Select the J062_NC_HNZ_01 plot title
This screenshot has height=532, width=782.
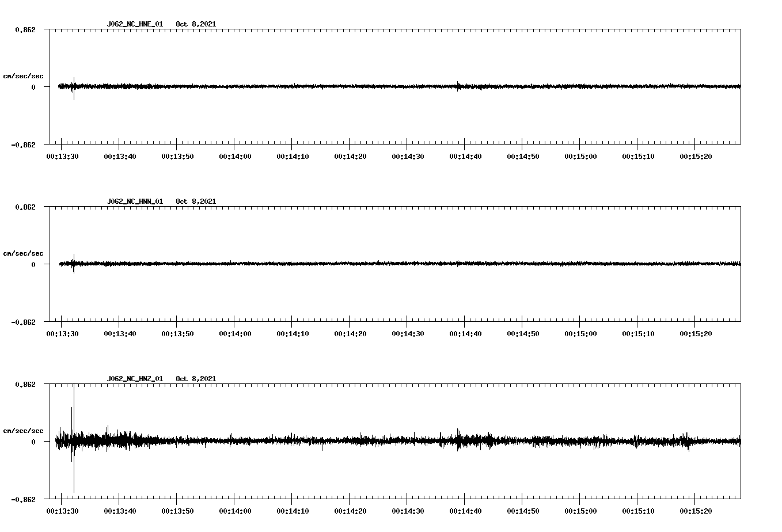coord(135,379)
